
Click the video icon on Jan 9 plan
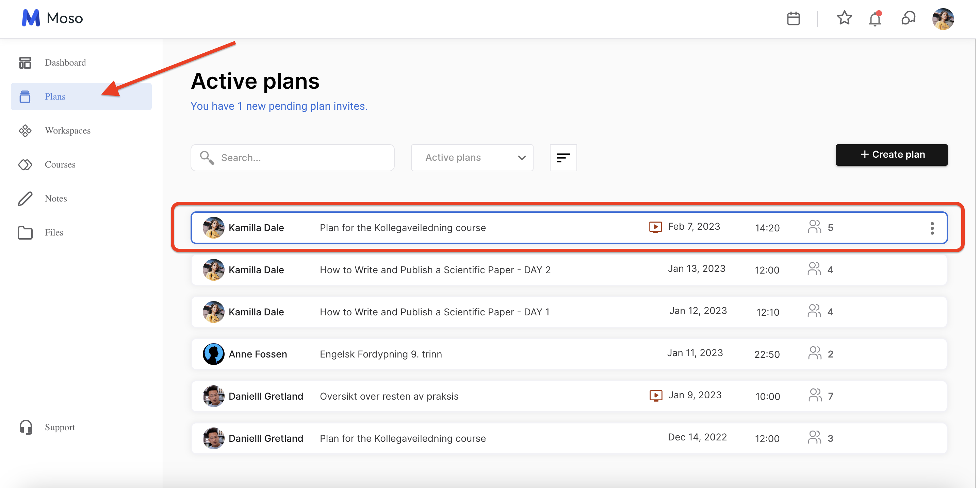655,396
